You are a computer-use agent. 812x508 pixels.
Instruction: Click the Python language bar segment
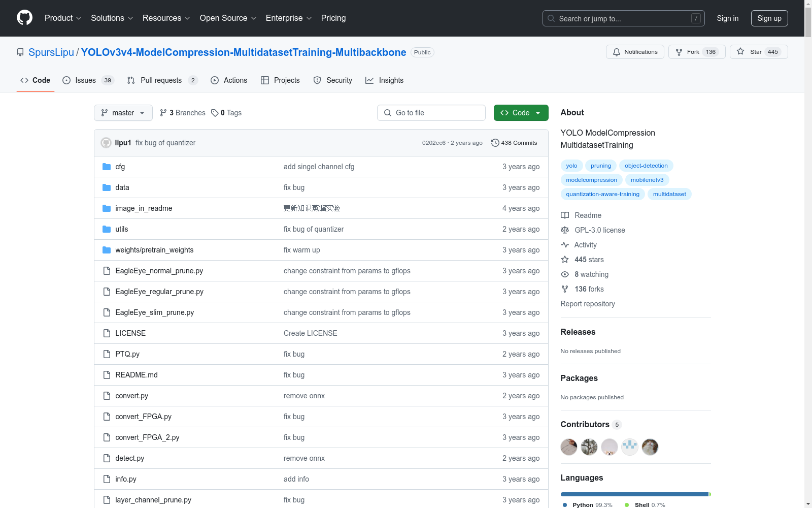click(x=634, y=494)
